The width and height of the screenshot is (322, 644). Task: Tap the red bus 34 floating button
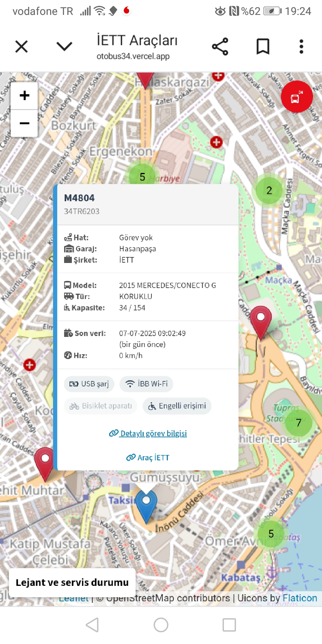(297, 97)
